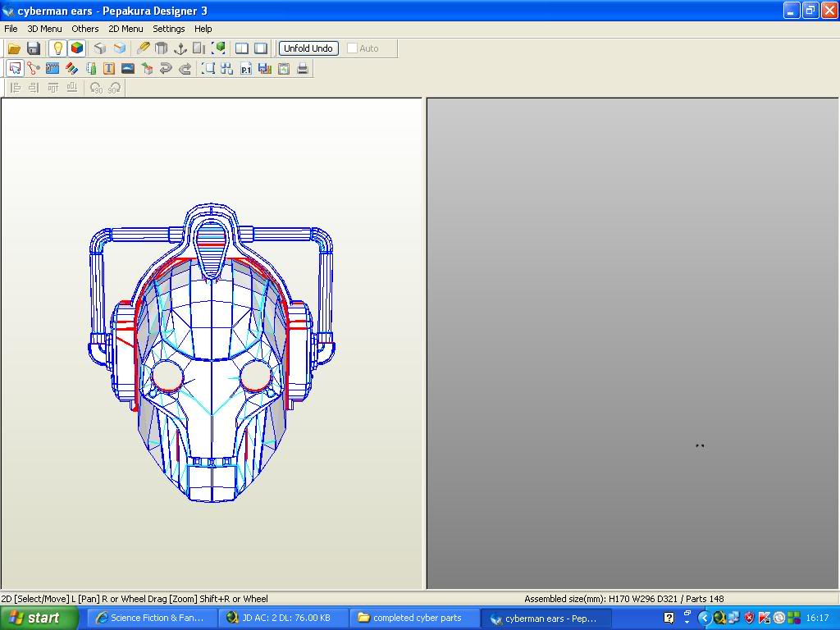The width and height of the screenshot is (840, 630).
Task: Click the align left icon
Action: coord(15,88)
